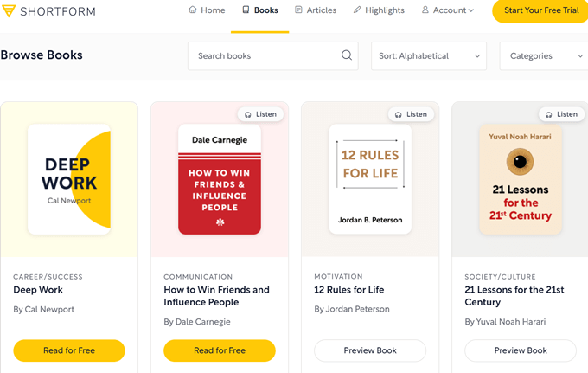The height and width of the screenshot is (373, 588).
Task: Click Preview Book for 12 Rules
Action: (x=370, y=350)
